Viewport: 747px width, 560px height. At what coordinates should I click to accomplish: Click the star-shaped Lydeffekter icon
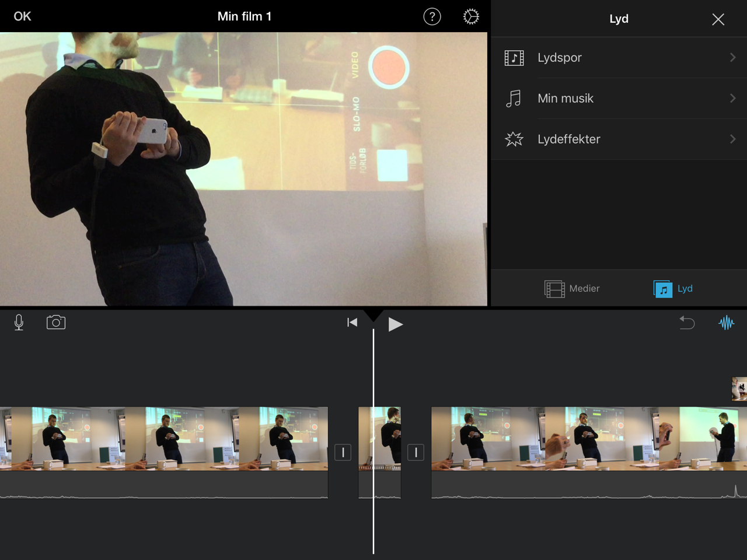tap(514, 139)
